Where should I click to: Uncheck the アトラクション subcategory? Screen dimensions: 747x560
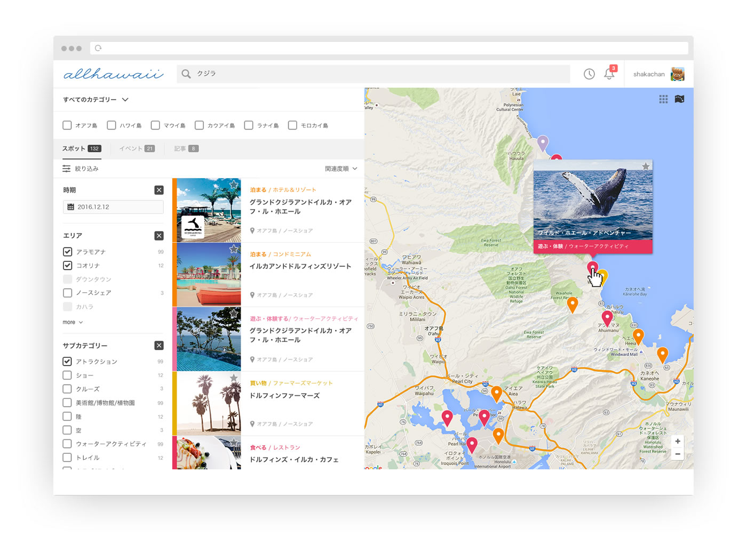pos(67,362)
